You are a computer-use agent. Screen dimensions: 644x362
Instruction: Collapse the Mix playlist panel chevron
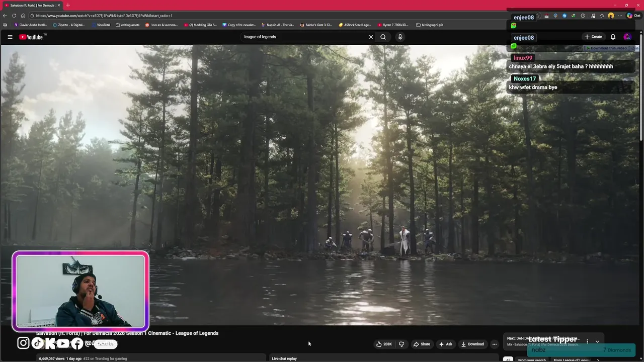(x=597, y=341)
